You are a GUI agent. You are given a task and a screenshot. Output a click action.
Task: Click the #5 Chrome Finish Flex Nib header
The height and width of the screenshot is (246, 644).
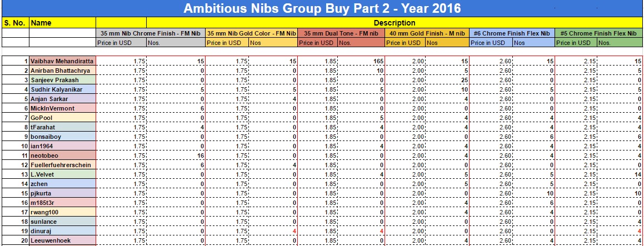tap(599, 33)
